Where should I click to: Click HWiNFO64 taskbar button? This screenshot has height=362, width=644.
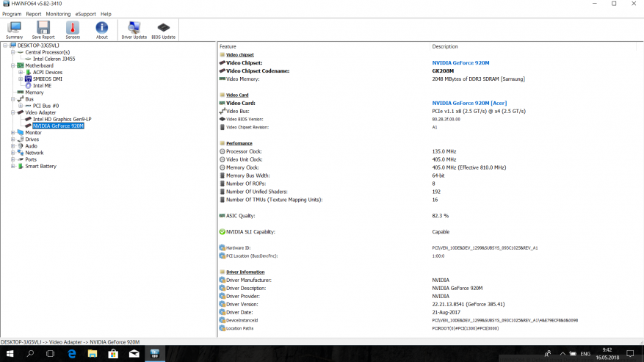[x=155, y=353]
